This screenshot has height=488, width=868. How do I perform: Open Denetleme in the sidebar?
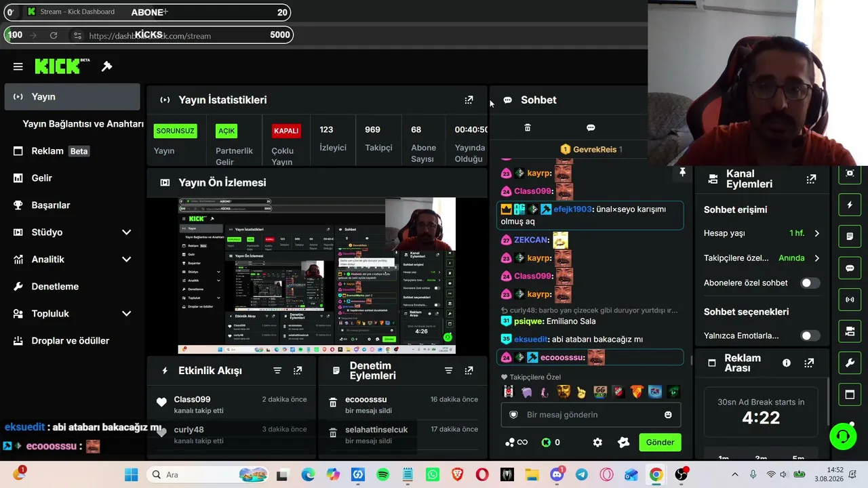point(72,287)
